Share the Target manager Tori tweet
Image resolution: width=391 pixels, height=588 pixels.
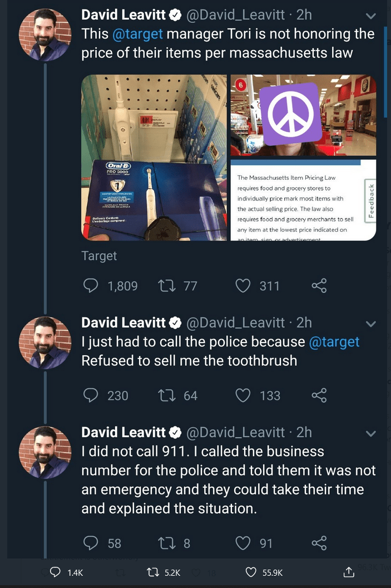pyautogui.click(x=319, y=286)
